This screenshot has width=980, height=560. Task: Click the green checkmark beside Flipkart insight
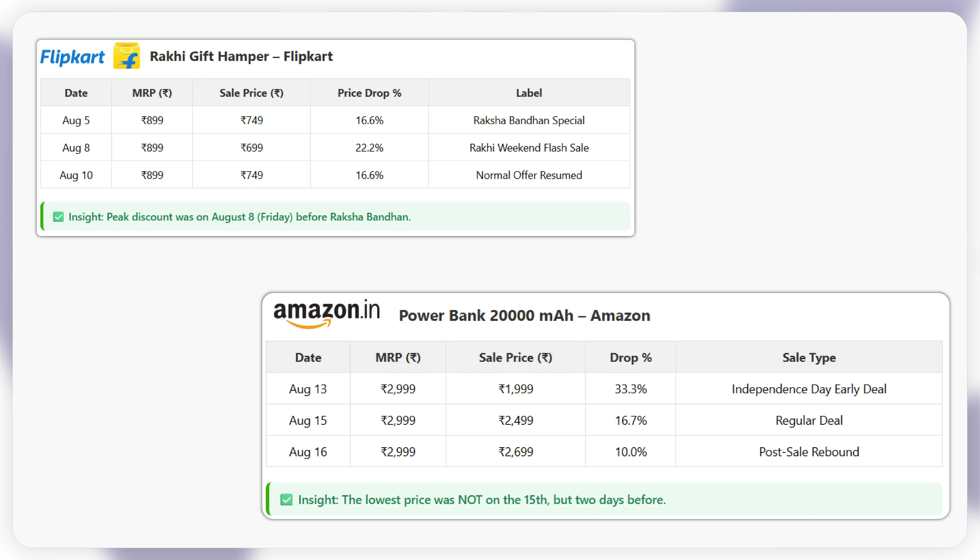click(x=58, y=217)
